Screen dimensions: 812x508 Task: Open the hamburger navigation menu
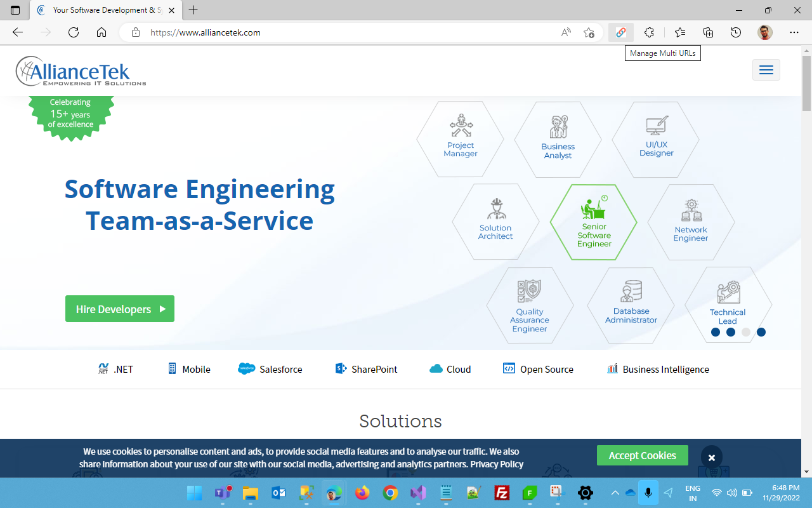point(766,70)
